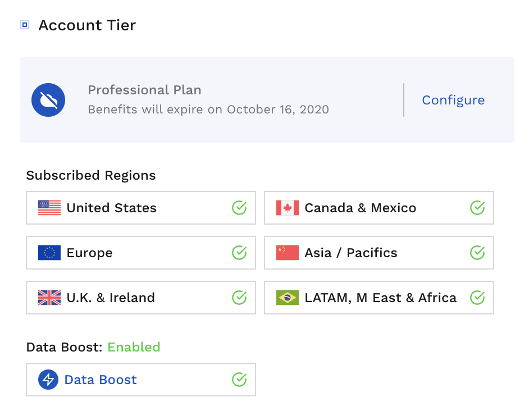
Task: Select the Data Boost Enabled status label
Action: [134, 347]
